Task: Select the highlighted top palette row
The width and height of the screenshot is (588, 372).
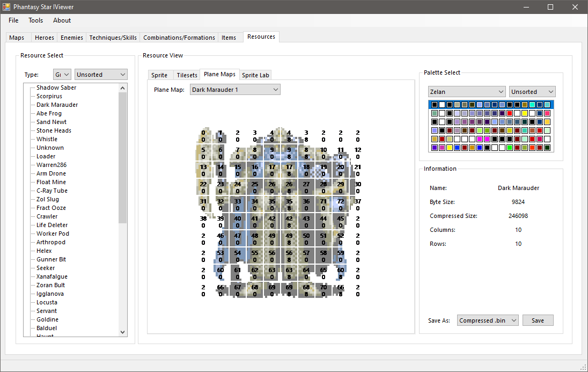Action: [491, 105]
